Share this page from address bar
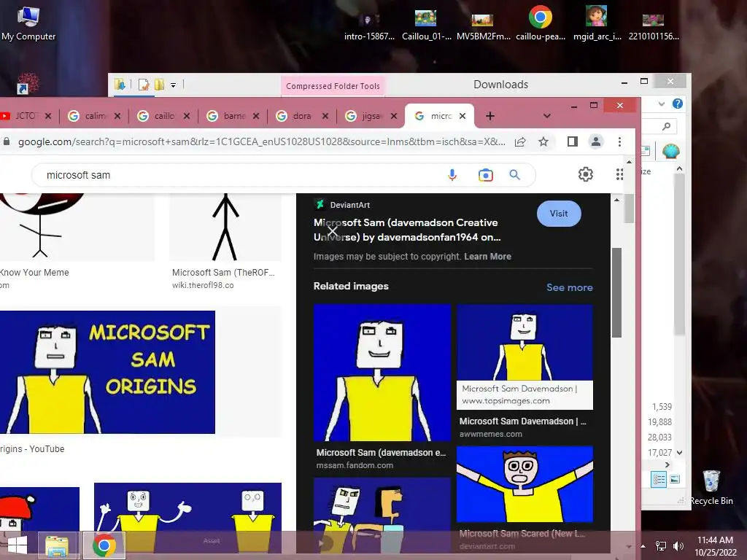 tap(520, 142)
